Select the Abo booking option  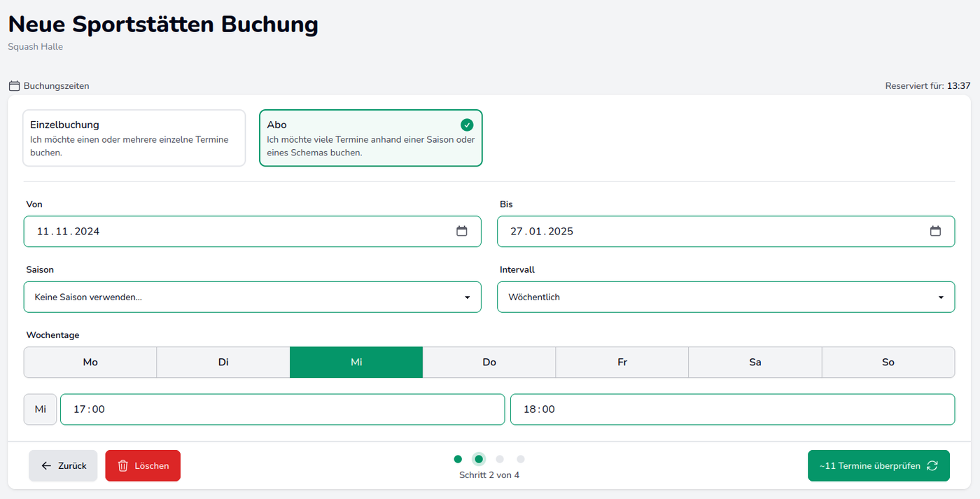(x=370, y=138)
